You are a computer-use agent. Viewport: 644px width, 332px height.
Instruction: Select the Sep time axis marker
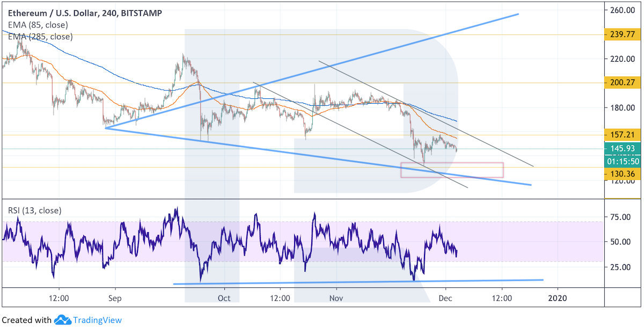(114, 297)
